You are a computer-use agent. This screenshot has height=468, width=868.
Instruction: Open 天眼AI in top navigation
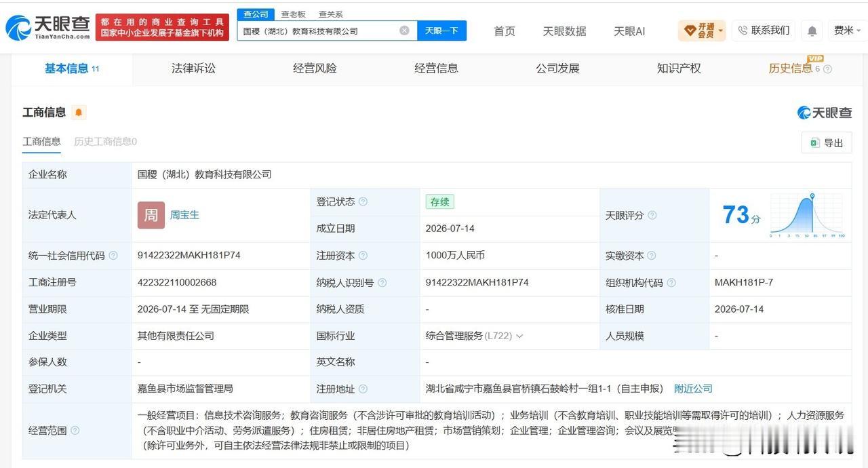pyautogui.click(x=629, y=31)
